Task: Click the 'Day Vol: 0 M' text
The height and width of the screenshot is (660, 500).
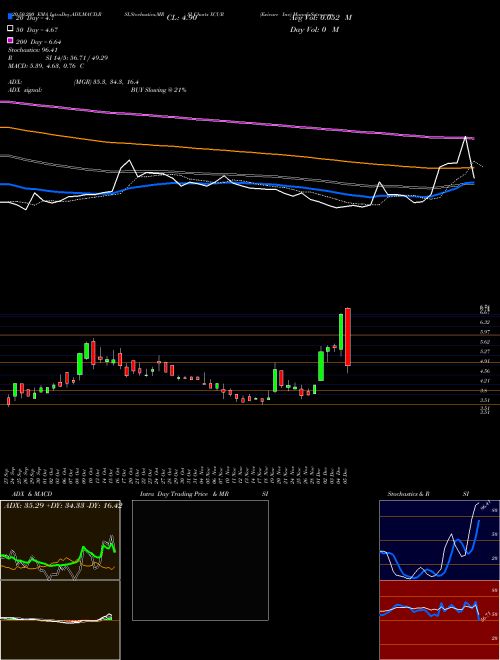Action: tap(314, 29)
